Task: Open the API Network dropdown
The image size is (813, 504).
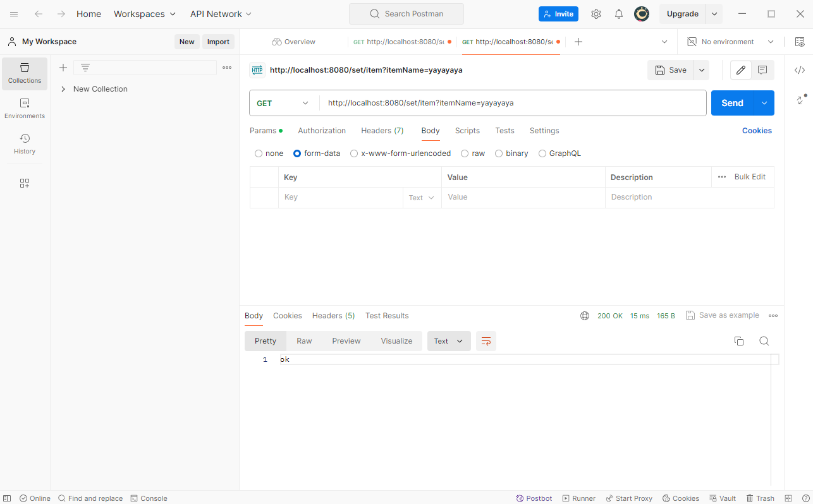Action: tap(221, 14)
